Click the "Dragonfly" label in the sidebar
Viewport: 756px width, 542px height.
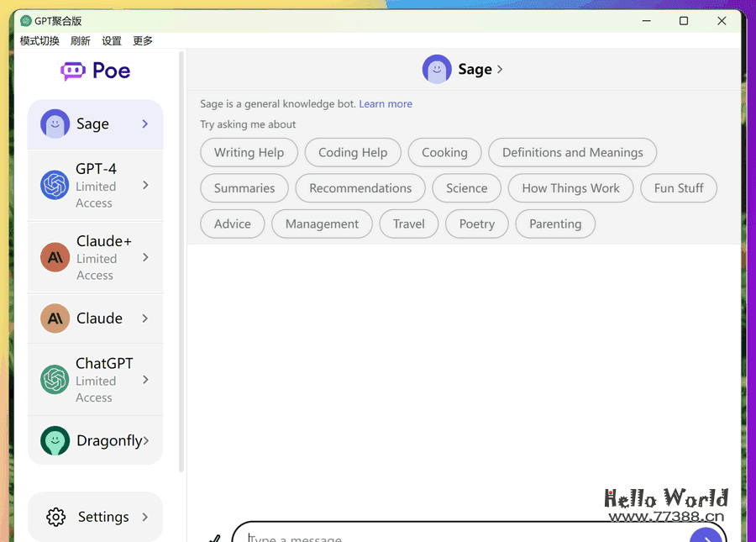tap(109, 440)
